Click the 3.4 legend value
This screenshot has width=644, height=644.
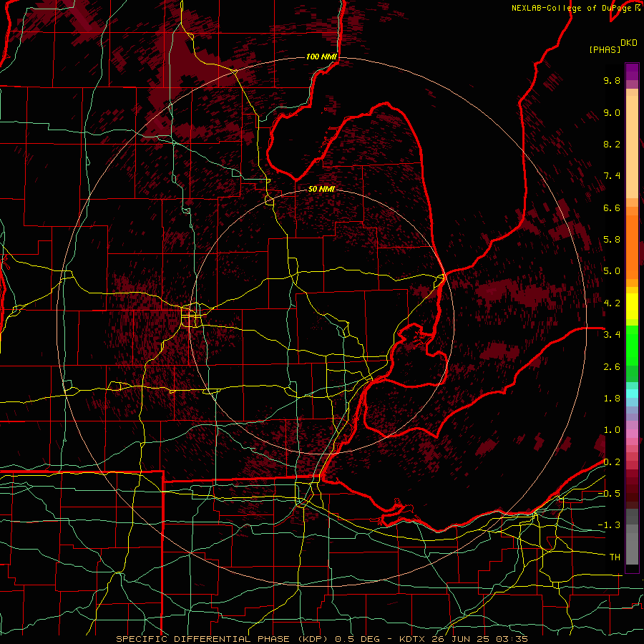coord(612,335)
